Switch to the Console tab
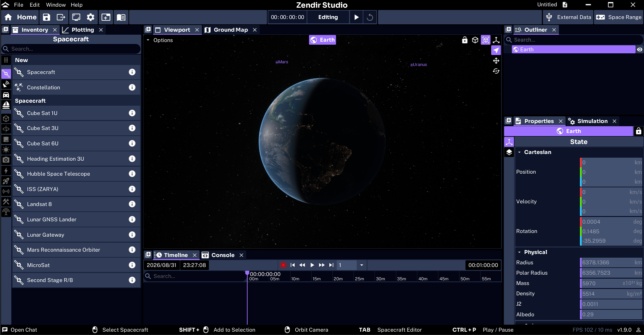Image resolution: width=644 pixels, height=335 pixels. (223, 255)
